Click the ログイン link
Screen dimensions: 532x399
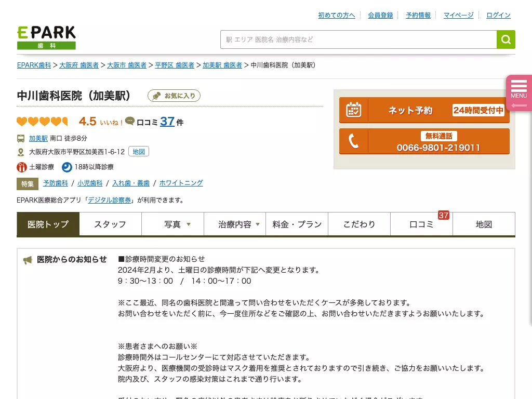pyautogui.click(x=498, y=15)
